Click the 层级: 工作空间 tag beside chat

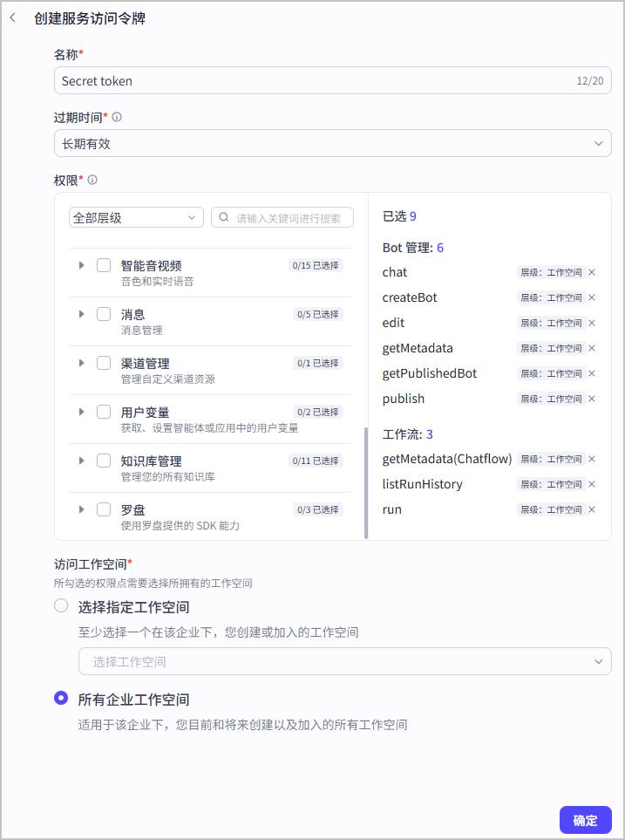click(x=551, y=272)
